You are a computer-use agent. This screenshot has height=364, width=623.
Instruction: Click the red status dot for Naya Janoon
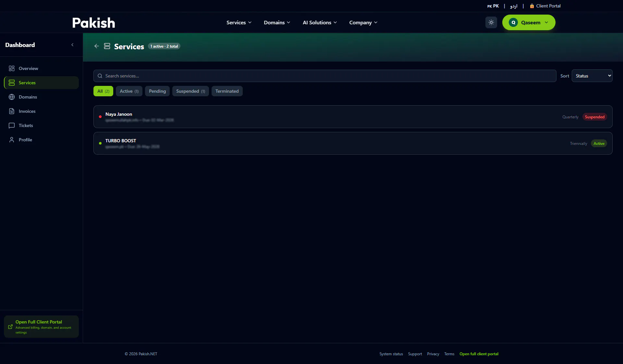100,117
